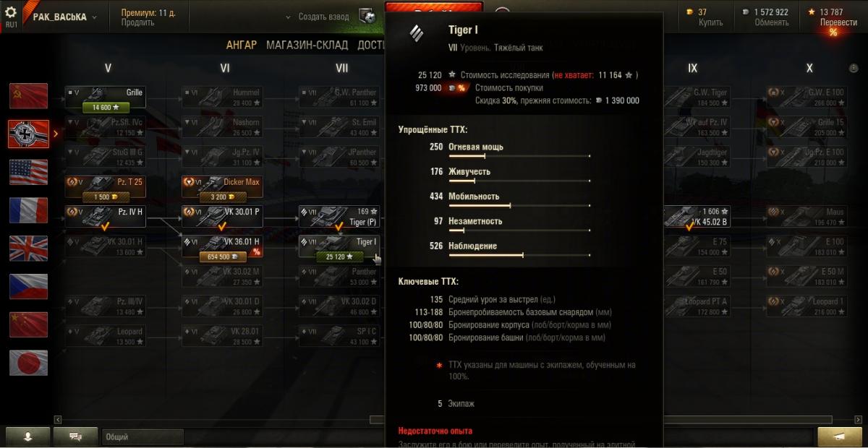
Task: Select the China nation flag
Action: coord(28,324)
